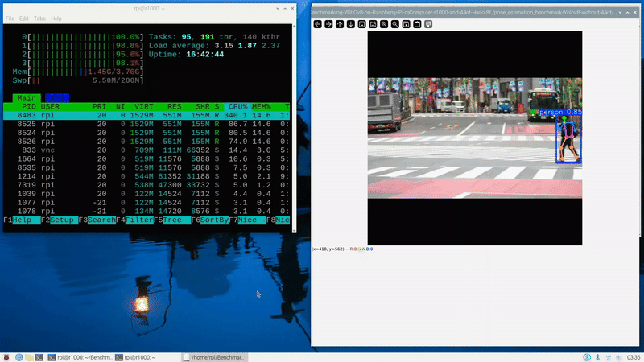
Task: Click F5 Tree in htop footer
Action: [x=172, y=220]
